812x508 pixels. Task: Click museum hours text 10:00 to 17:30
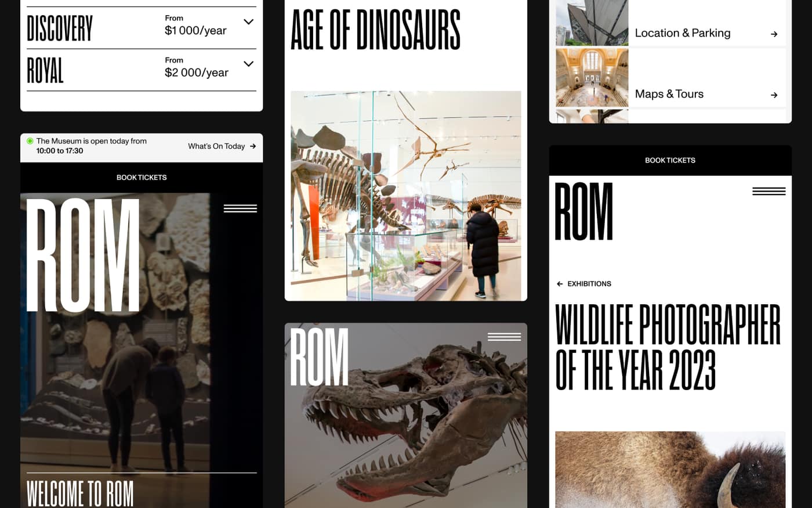(x=60, y=151)
